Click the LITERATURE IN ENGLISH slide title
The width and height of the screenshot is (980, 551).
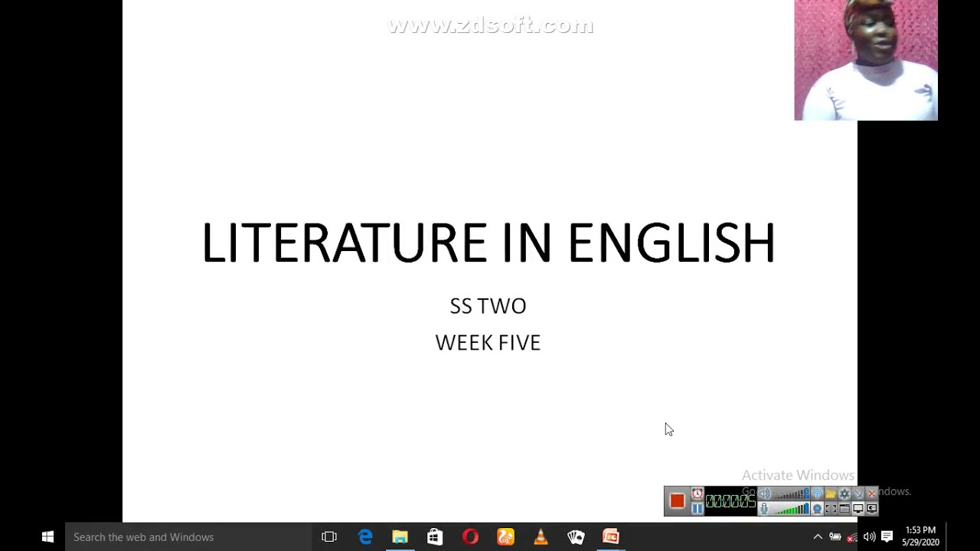pyautogui.click(x=488, y=243)
